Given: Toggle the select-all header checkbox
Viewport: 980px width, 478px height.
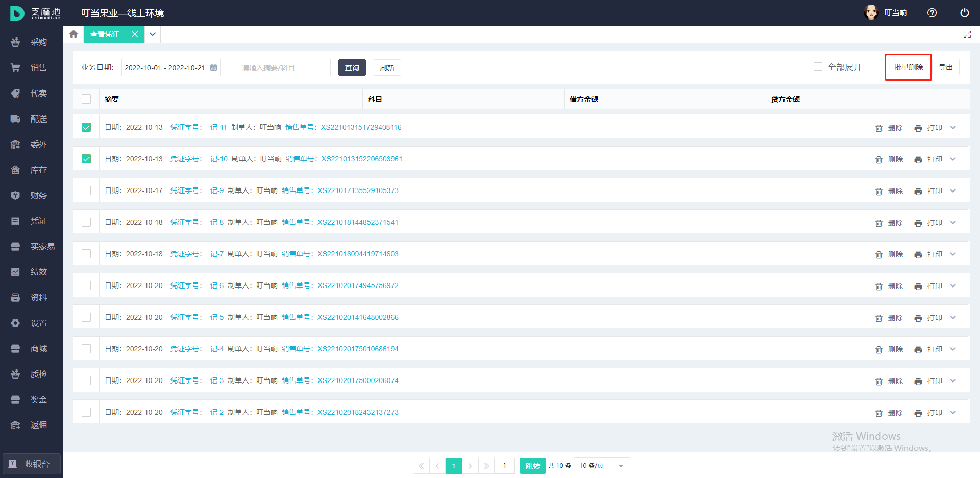Looking at the screenshot, I should 86,99.
